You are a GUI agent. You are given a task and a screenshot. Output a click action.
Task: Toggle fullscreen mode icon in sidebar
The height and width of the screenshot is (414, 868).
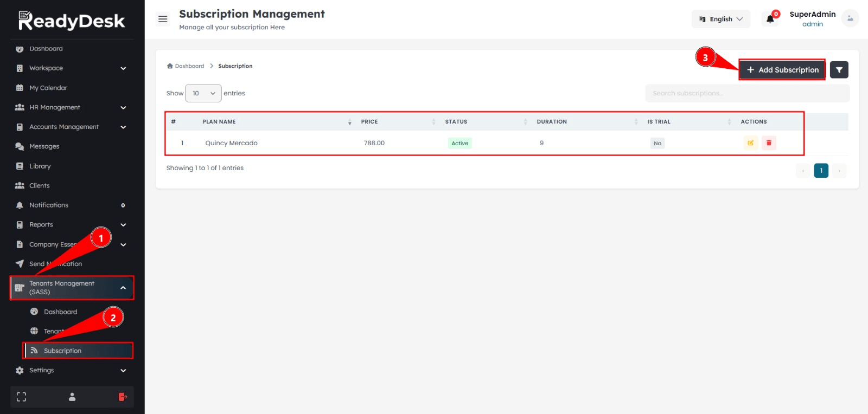[21, 397]
